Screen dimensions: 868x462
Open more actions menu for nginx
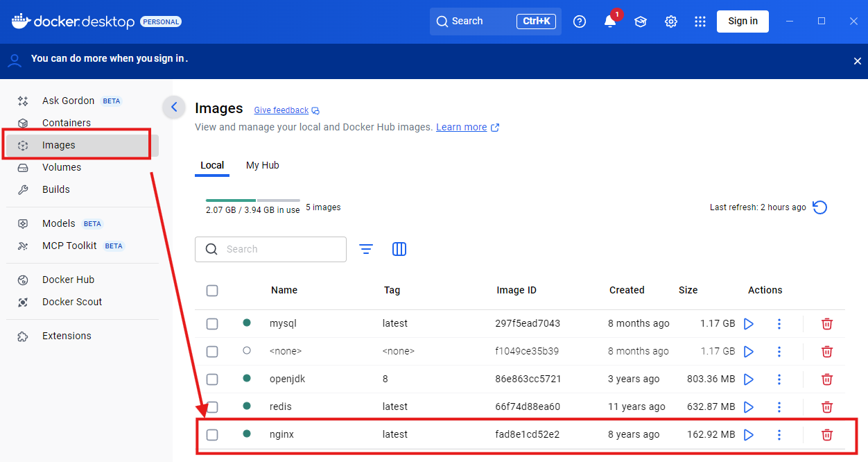click(779, 435)
